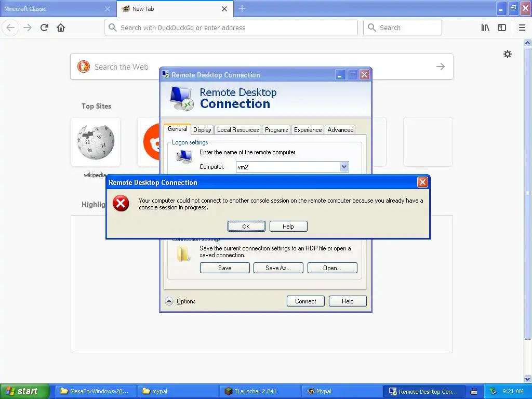
Task: Click the system tray icon near clock
Action: click(494, 391)
